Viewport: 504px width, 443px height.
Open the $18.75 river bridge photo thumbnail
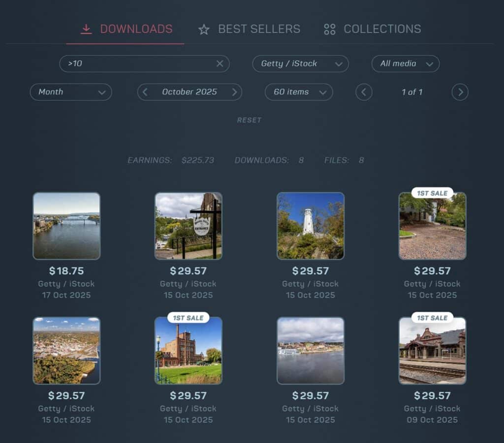66,226
